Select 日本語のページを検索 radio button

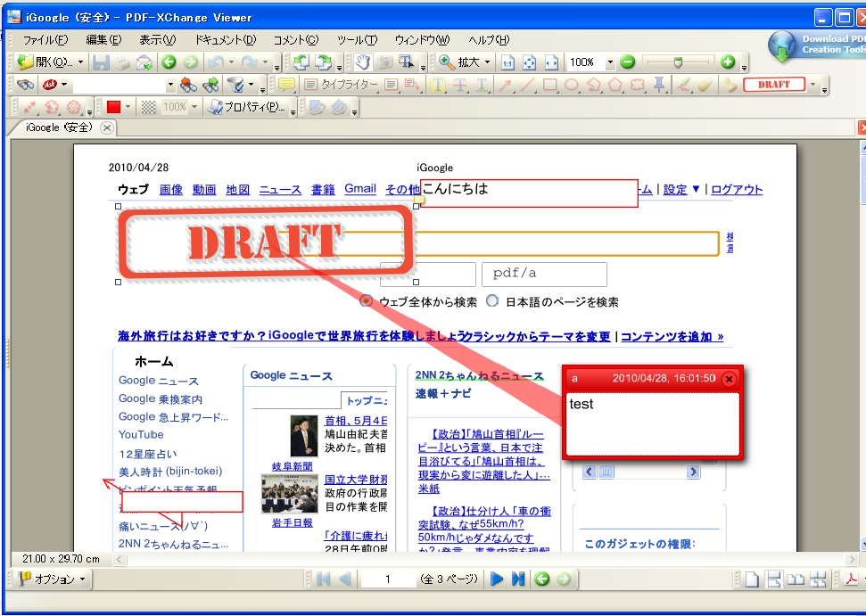tap(492, 300)
